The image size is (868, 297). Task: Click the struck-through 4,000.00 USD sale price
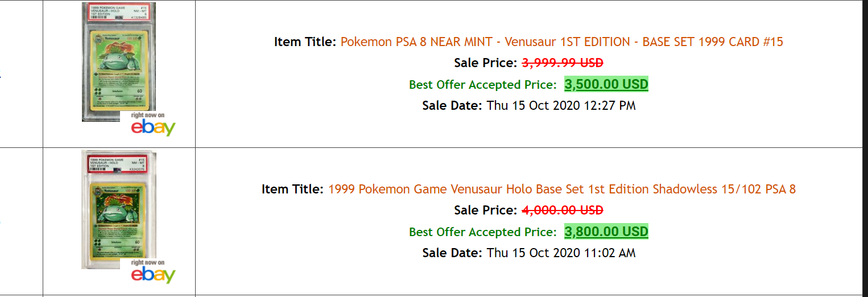pyautogui.click(x=563, y=210)
